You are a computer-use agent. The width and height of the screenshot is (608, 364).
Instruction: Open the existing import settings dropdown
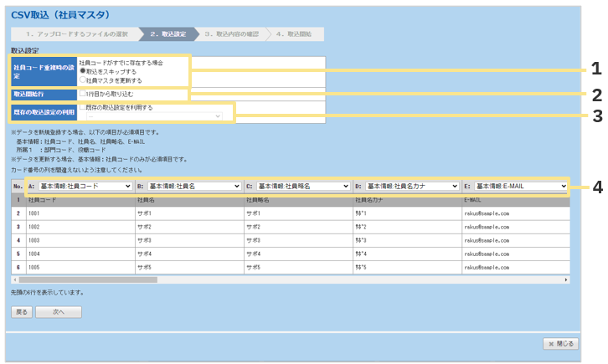coord(153,116)
